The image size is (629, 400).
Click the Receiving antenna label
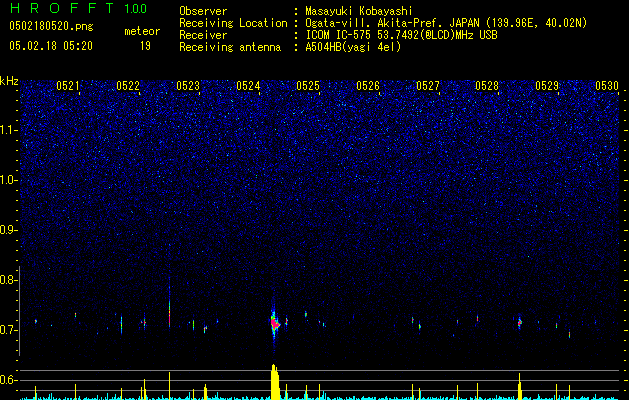(230, 47)
